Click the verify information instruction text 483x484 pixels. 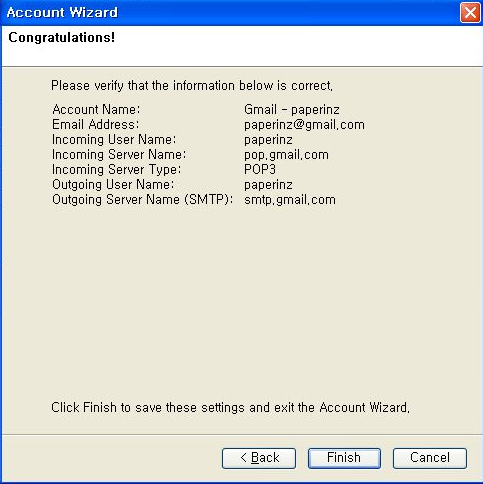(x=192, y=86)
